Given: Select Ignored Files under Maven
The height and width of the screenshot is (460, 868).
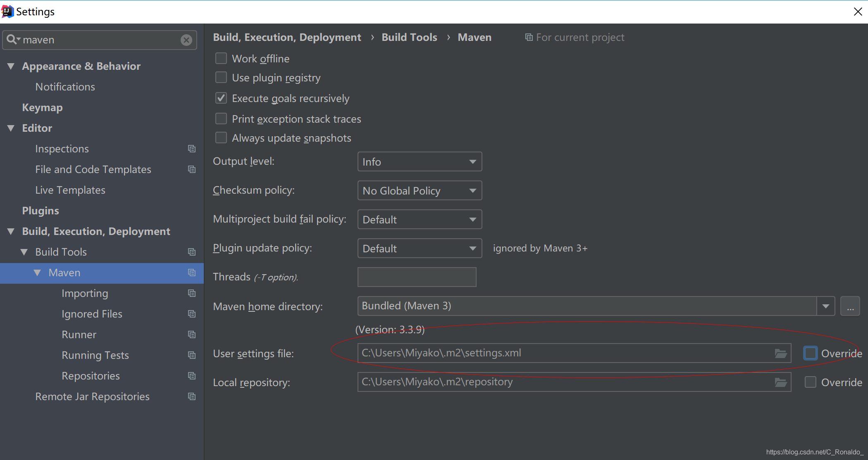Looking at the screenshot, I should 92,314.
